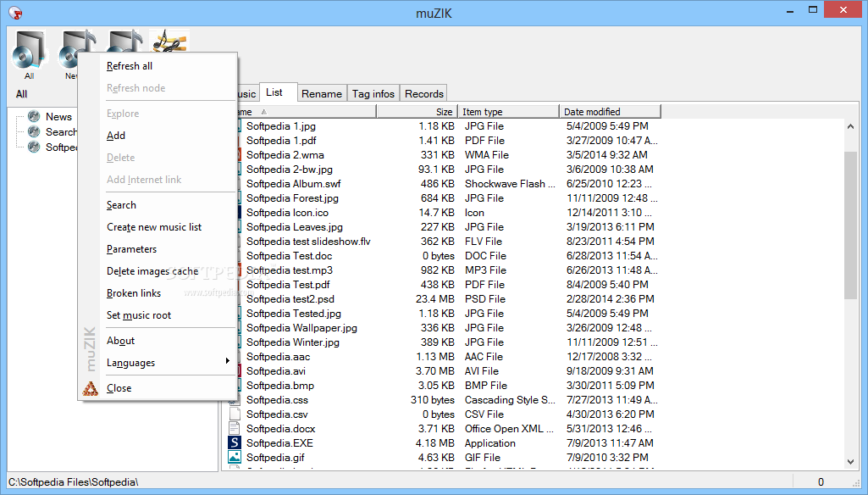Click the muZIK app icon in title bar

tap(15, 12)
